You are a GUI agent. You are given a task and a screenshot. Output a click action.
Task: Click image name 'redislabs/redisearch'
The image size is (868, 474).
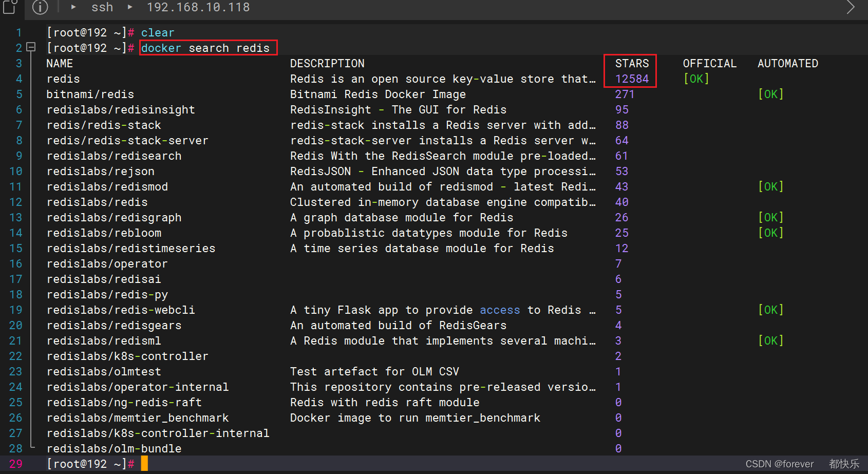coord(114,156)
